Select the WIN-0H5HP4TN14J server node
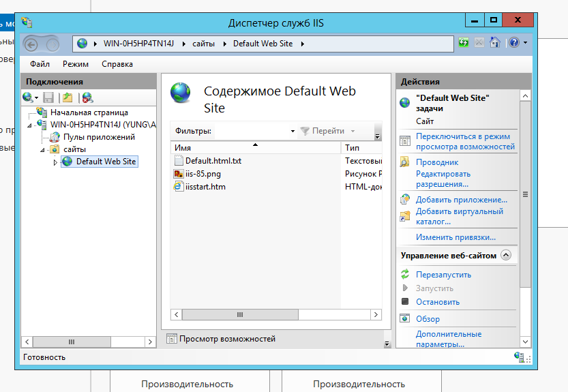 click(x=103, y=125)
